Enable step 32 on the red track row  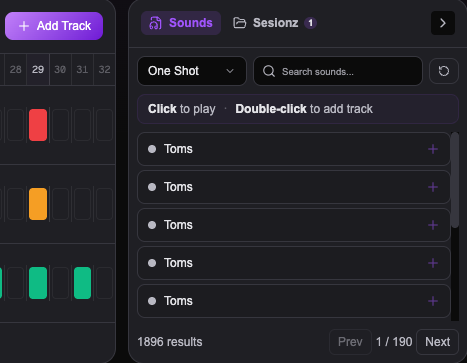105,125
